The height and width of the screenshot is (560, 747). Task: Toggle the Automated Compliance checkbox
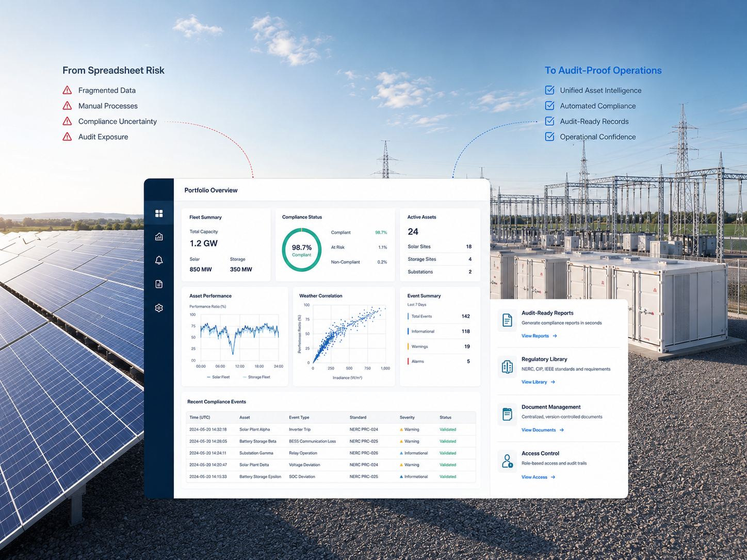(x=550, y=106)
